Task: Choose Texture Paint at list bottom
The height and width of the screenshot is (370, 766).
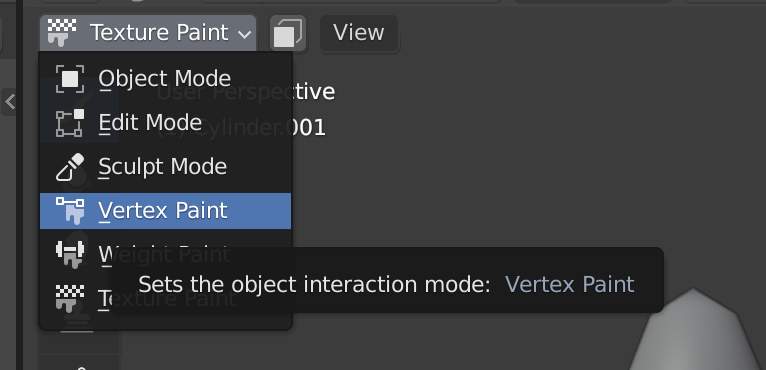Action: (x=166, y=298)
